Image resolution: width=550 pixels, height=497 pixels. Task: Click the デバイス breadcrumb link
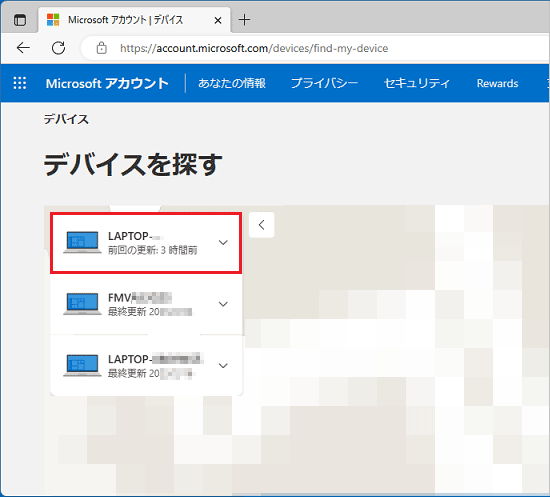coord(66,119)
